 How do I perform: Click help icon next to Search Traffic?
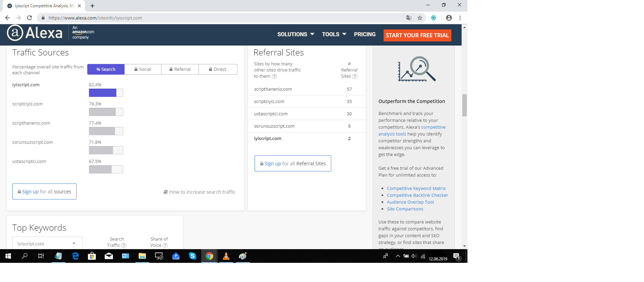pyautogui.click(x=124, y=245)
